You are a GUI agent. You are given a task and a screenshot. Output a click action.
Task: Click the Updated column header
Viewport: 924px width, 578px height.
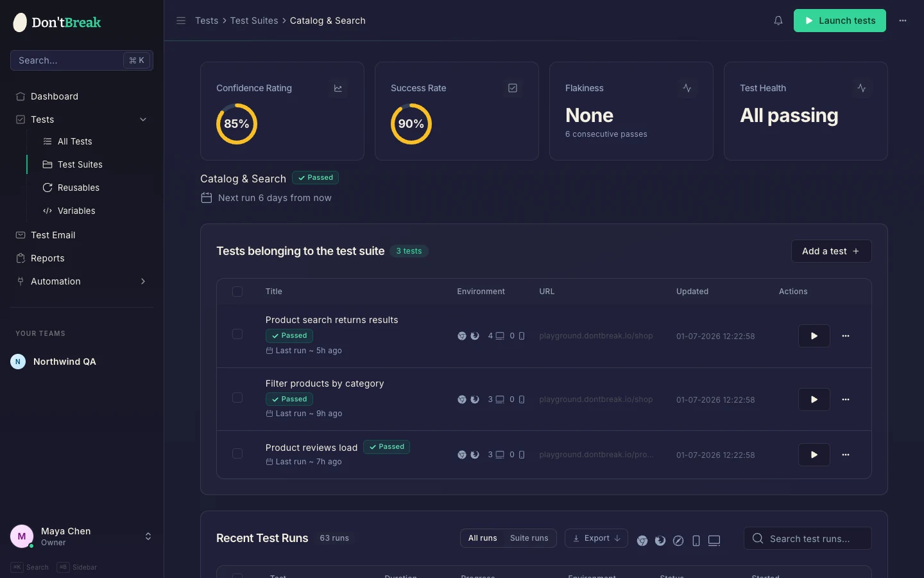coord(692,292)
